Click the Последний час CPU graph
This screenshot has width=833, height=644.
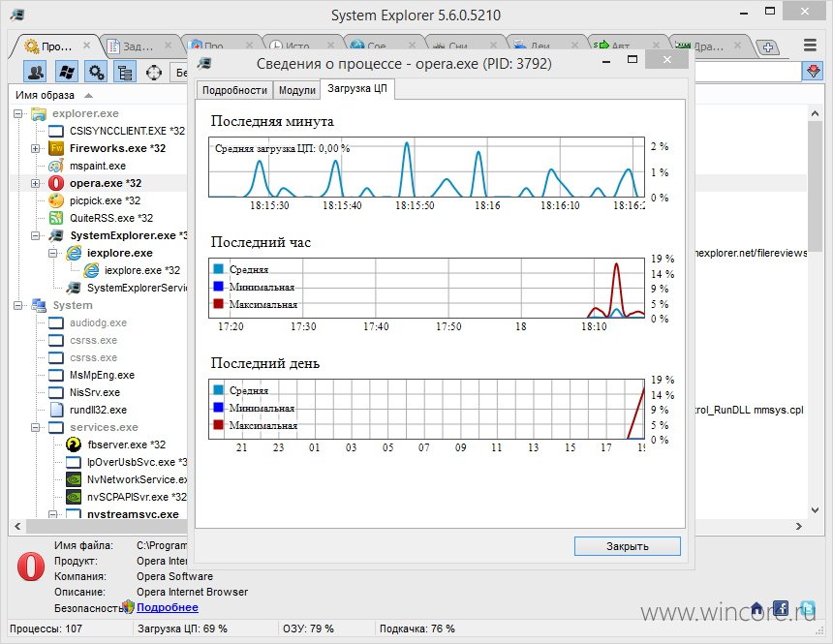(426, 288)
